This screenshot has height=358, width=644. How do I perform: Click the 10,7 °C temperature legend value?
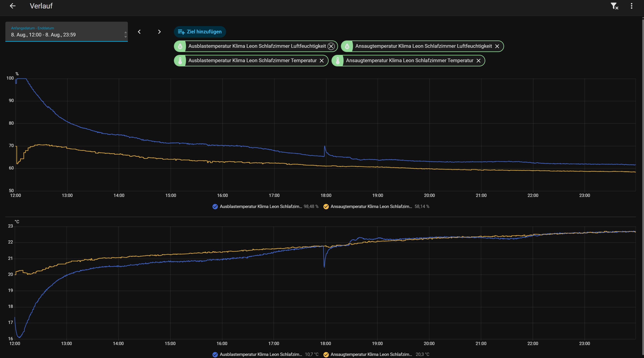312,355
